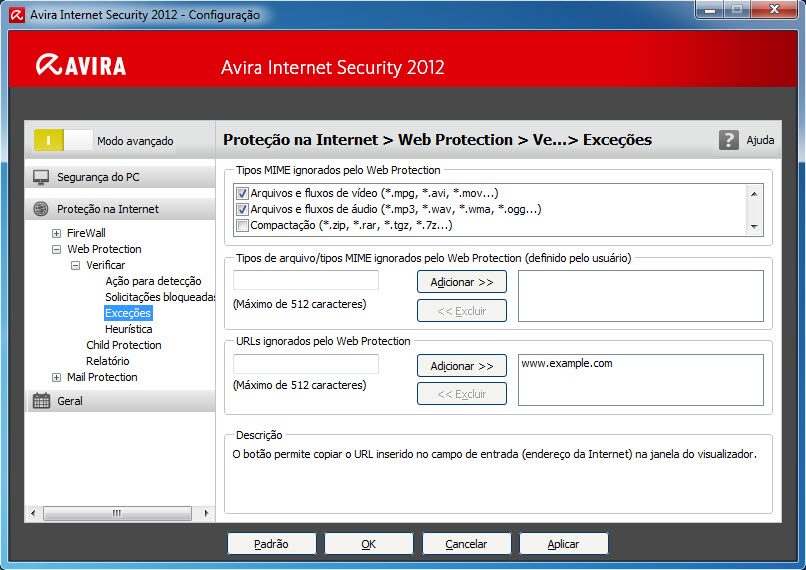Open the Proteção na Internet section
This screenshot has height=570, width=806.
tap(120, 209)
